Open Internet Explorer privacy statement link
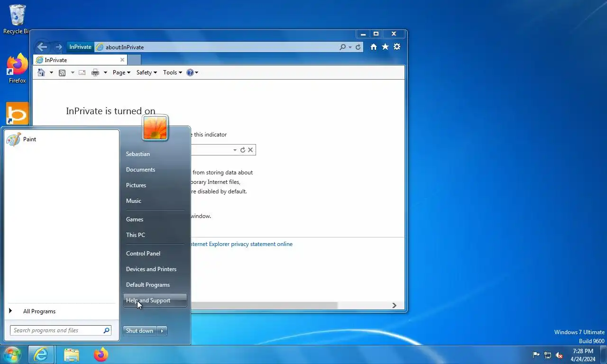607x364 pixels. 241,244
